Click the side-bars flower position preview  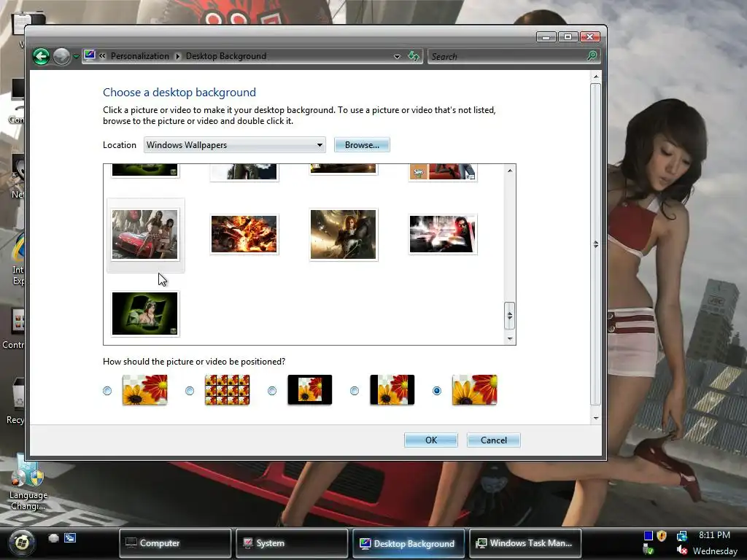tap(392, 389)
